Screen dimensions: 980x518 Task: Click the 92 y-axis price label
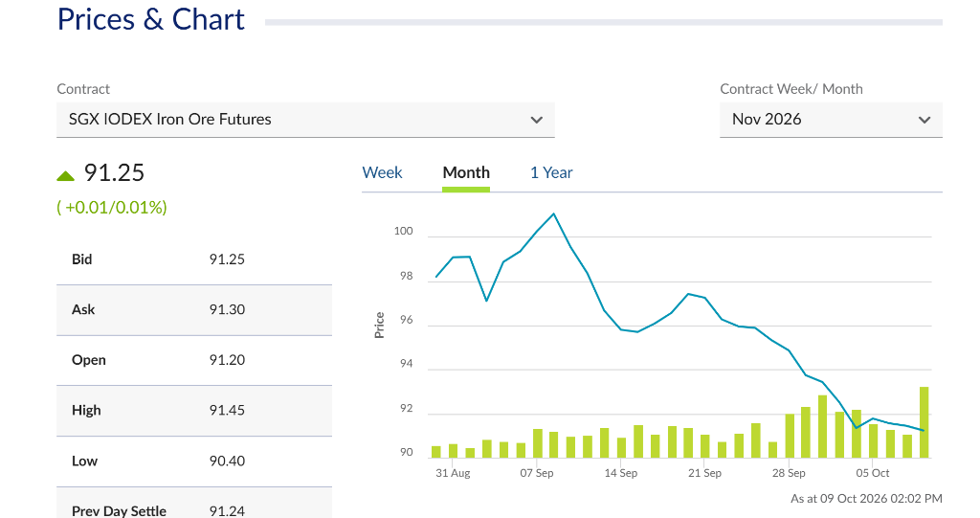[406, 409]
